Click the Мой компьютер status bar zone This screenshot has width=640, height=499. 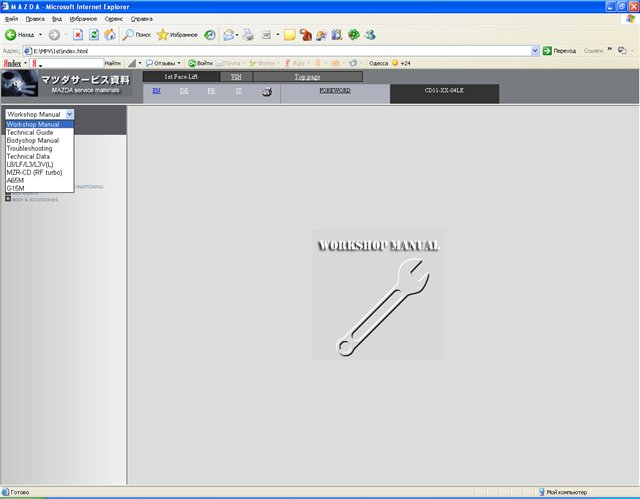563,492
